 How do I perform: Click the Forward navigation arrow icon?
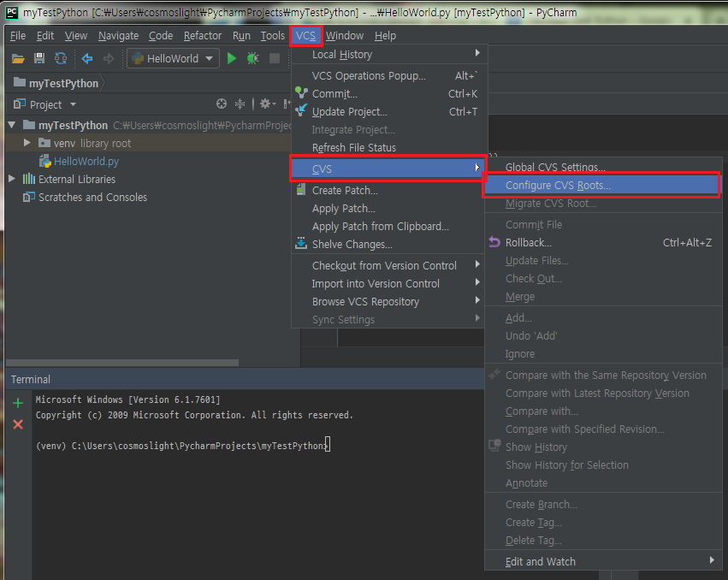click(109, 58)
